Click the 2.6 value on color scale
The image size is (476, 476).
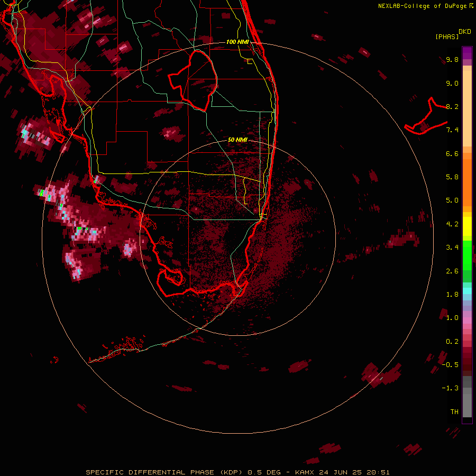tap(452, 271)
